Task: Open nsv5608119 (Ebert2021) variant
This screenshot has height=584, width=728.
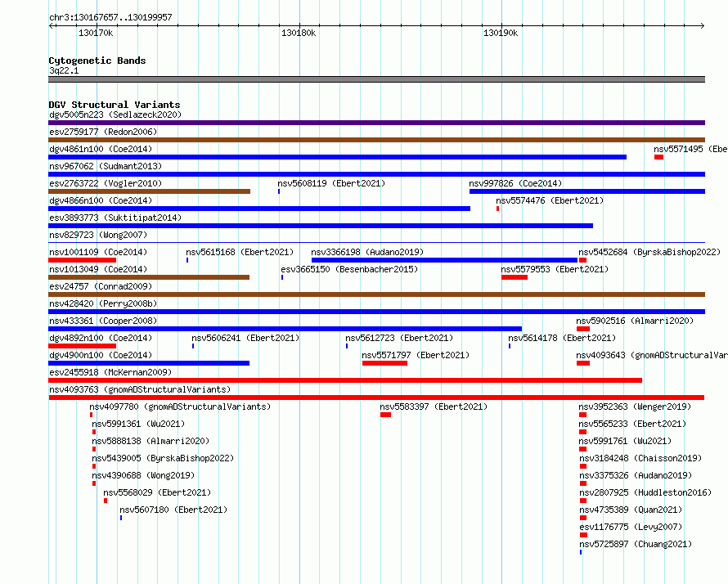Action: [331, 183]
